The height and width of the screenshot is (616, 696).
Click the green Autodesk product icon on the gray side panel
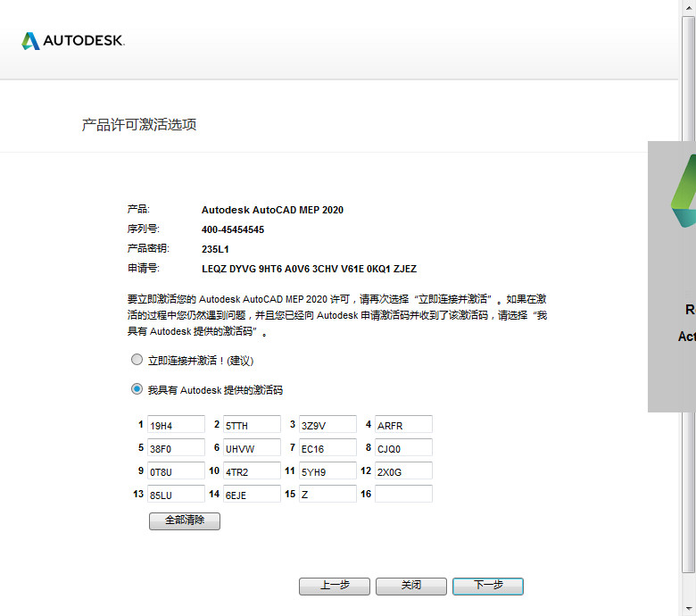pyautogui.click(x=684, y=191)
